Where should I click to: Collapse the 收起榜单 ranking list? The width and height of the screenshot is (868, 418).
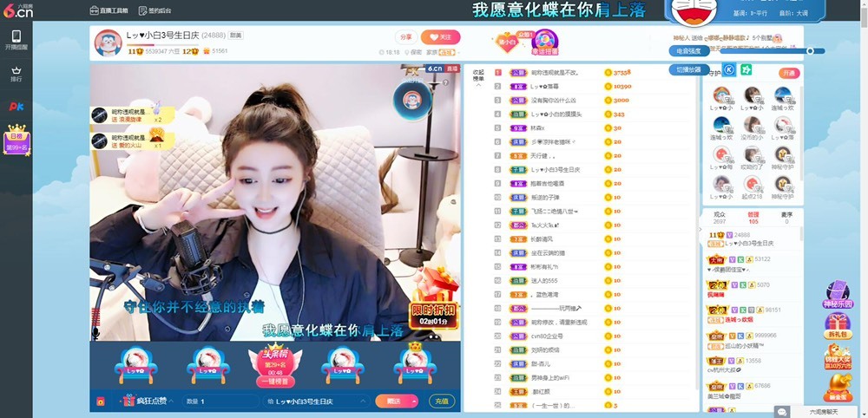point(477,78)
